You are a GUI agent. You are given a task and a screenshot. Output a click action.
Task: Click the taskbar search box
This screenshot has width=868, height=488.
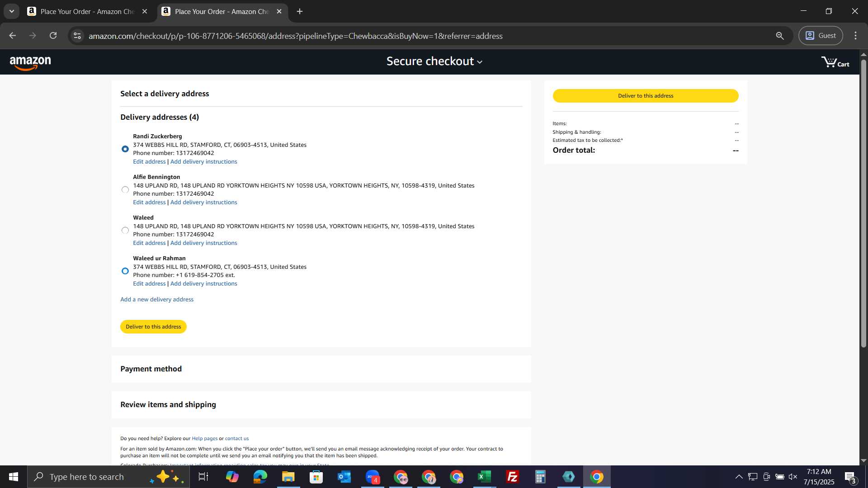(x=108, y=477)
